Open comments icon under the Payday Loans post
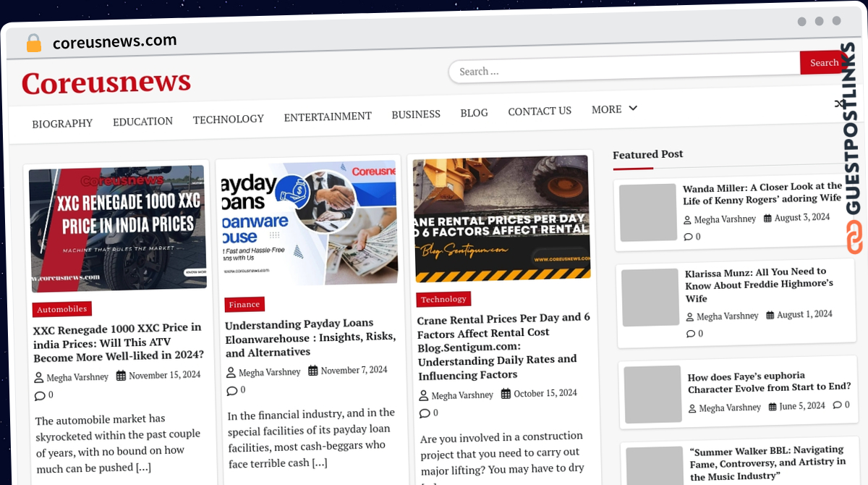 (x=232, y=391)
